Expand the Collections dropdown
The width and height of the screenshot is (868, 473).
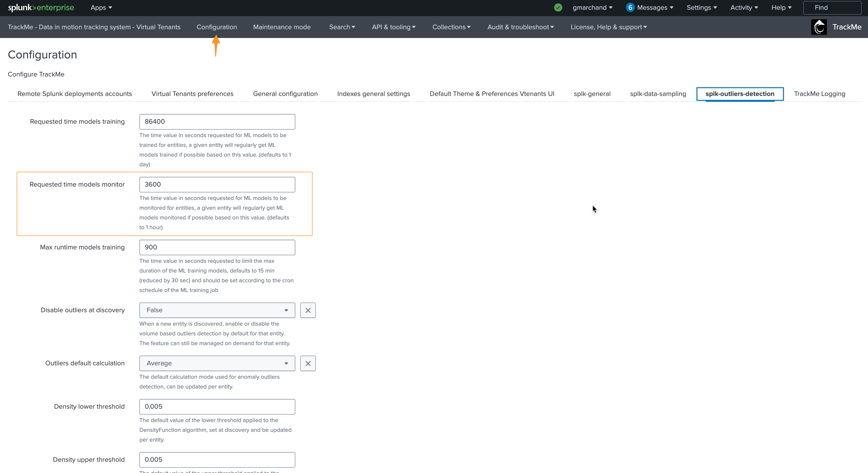(451, 27)
